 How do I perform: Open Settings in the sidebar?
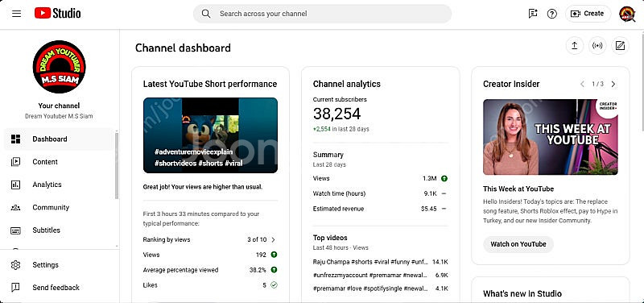point(59,265)
